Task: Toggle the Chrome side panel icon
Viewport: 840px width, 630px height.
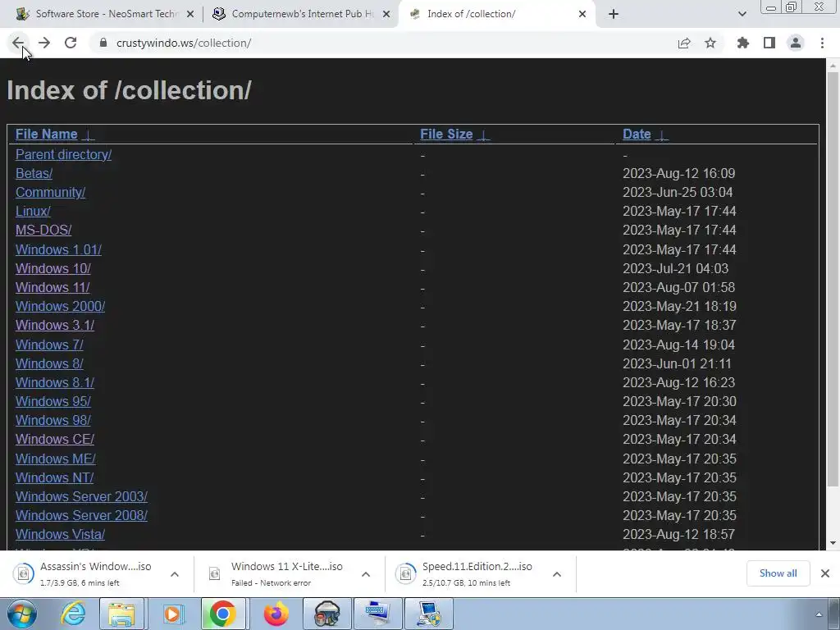Action: (769, 43)
